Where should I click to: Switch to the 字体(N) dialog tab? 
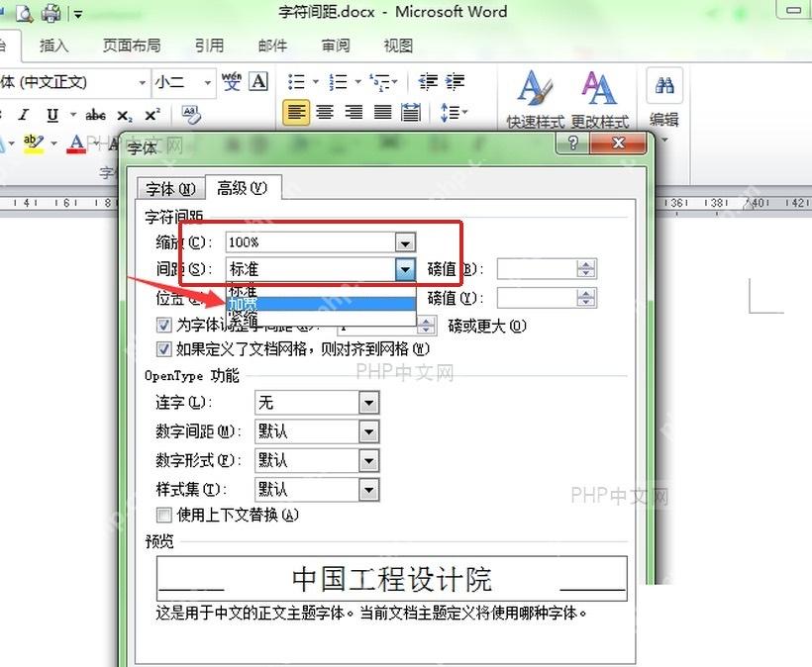pos(171,189)
